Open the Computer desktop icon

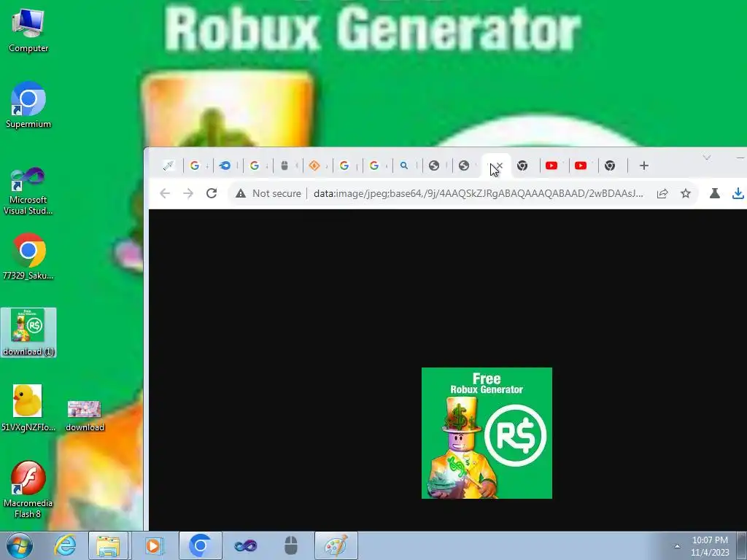[x=28, y=31]
